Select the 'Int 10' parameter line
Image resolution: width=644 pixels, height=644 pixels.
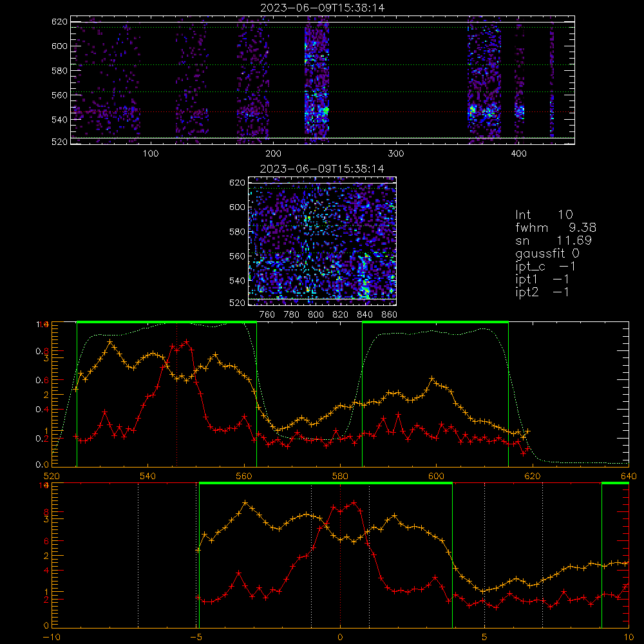[x=544, y=214]
